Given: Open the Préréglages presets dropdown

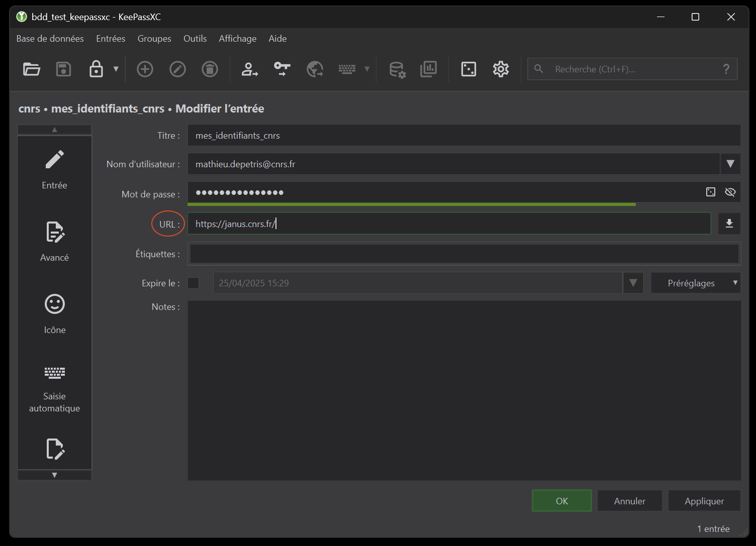Looking at the screenshot, I should click(x=696, y=283).
